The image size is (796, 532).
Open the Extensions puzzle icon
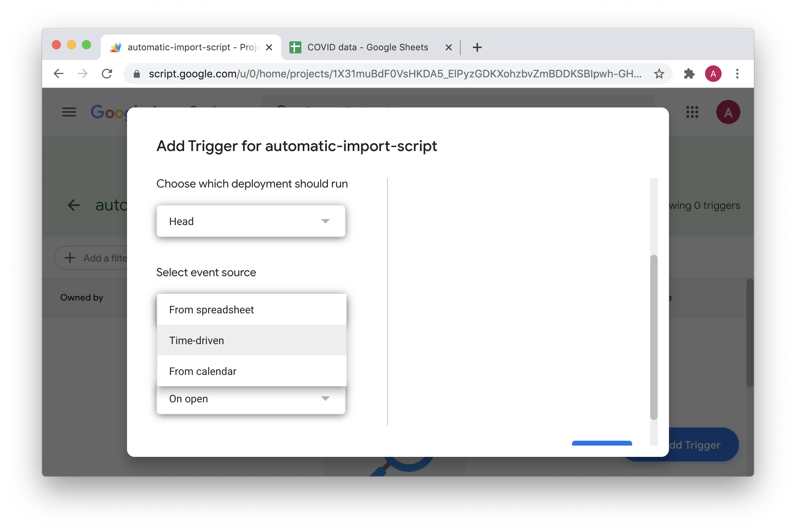689,74
